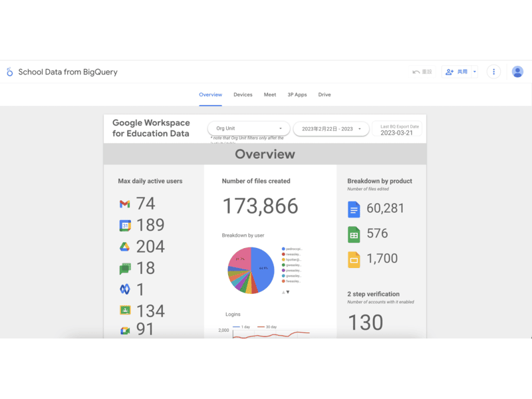The image size is (532, 399).
Task: Click the Max daily active users heading
Action: click(x=150, y=181)
